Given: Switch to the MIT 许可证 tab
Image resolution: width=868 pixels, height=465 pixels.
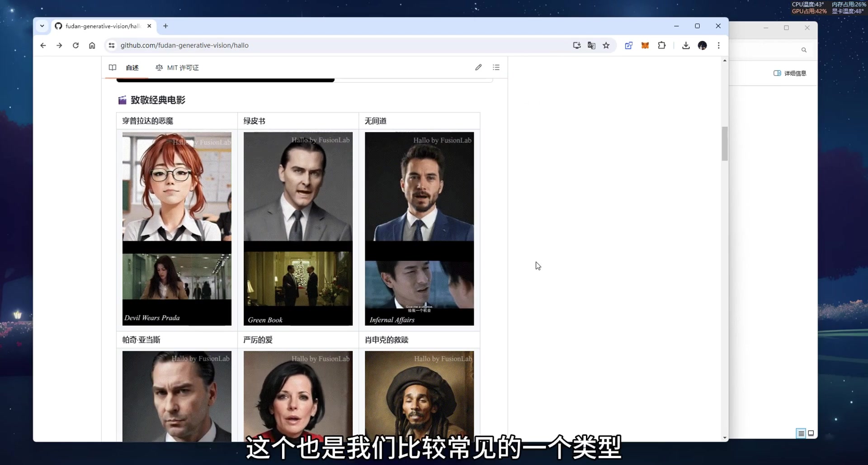Looking at the screenshot, I should 177,67.
